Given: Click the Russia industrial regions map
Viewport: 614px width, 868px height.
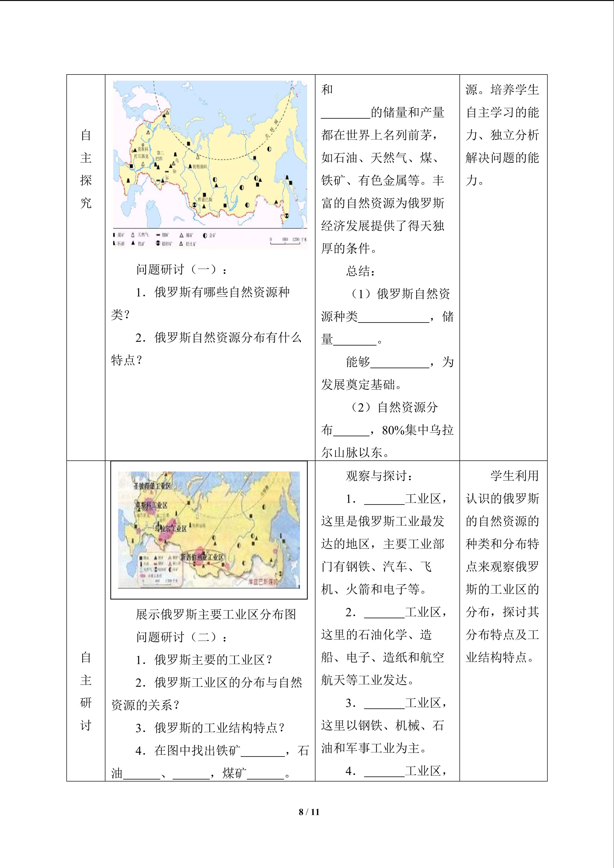Looking at the screenshot, I should pyautogui.click(x=209, y=530).
